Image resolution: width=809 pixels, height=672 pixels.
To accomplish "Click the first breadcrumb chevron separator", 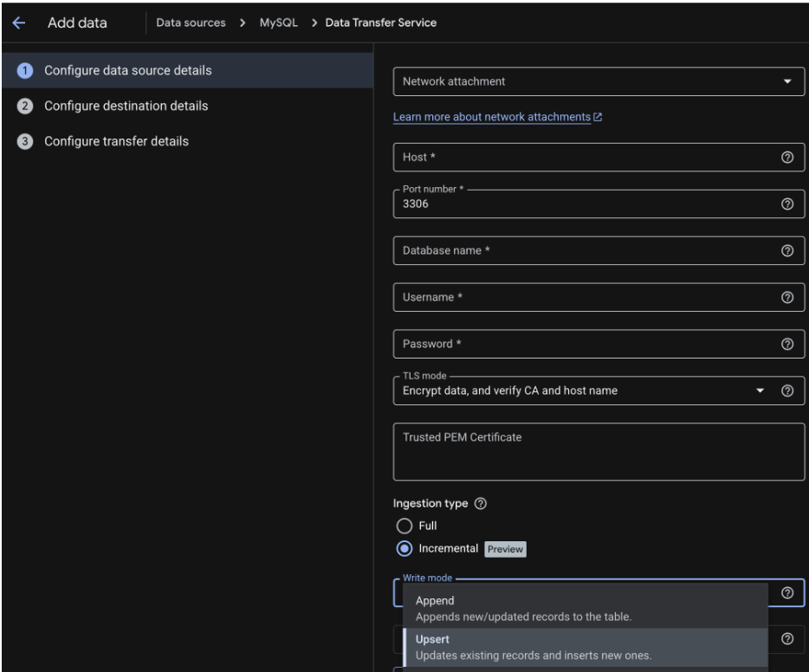I will click(243, 23).
